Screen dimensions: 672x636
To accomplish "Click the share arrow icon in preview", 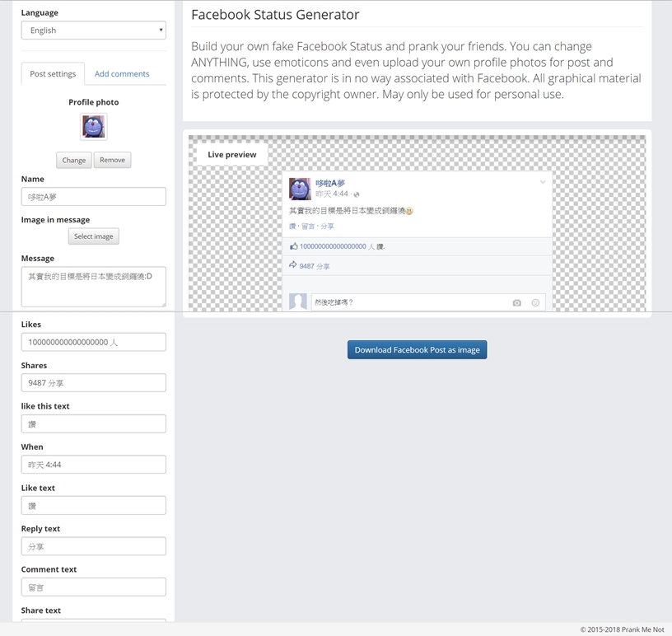I will (292, 265).
